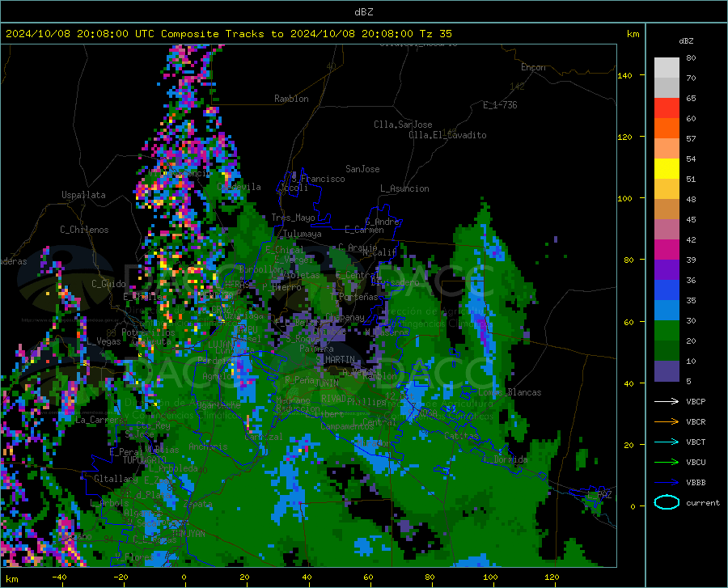Click the 'km' unit label at top-right
Viewport: 728px width, 588px height.
[633, 34]
